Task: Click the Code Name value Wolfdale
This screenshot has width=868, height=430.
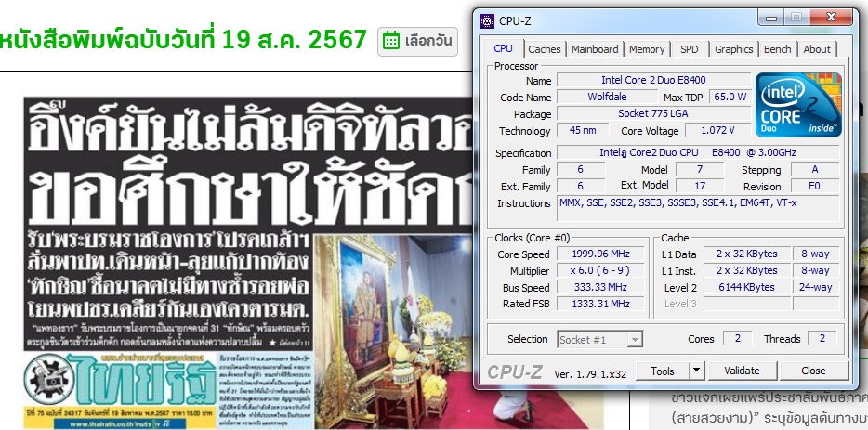Action: (x=607, y=97)
